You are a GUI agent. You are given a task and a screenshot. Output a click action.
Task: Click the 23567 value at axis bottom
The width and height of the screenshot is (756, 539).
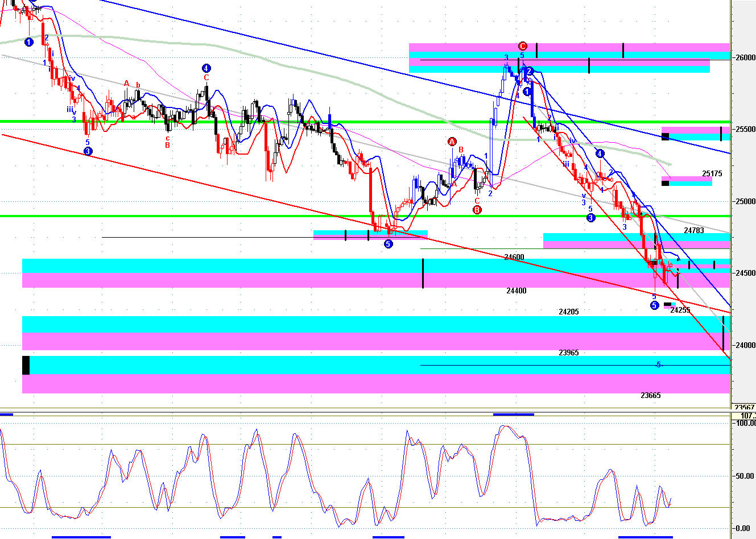click(x=745, y=407)
